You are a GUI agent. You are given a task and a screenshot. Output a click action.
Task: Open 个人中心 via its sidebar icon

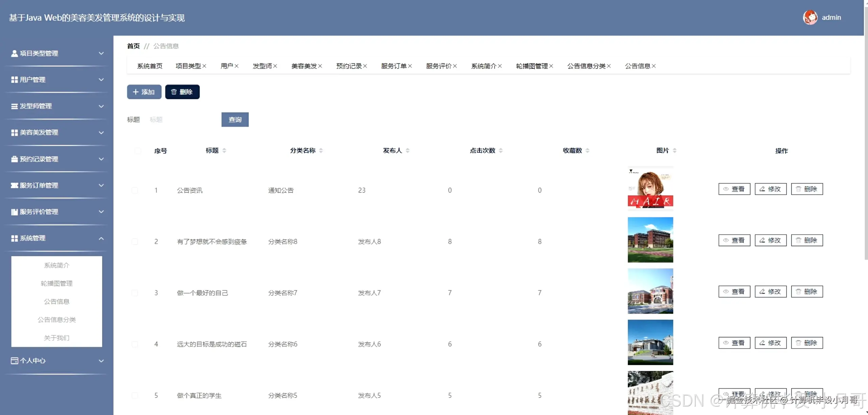tap(14, 360)
